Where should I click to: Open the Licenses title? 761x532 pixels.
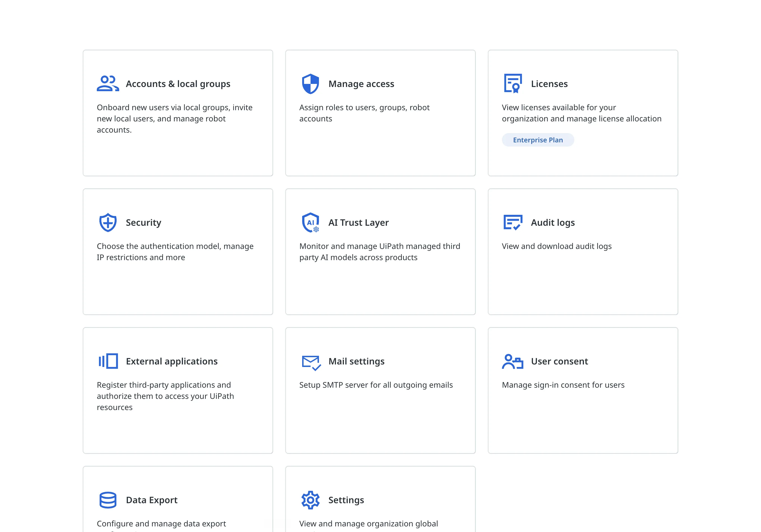tap(549, 84)
